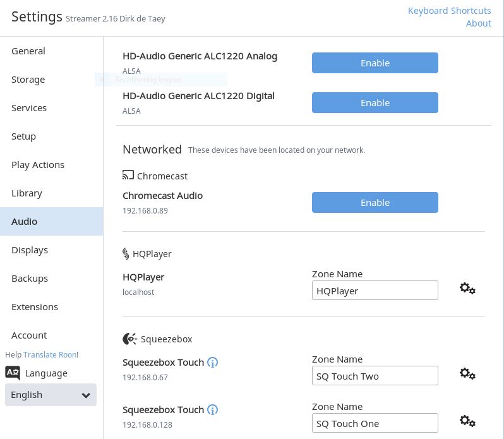Click the Chromecast cast icon
The width and height of the screenshot is (504, 439).
pyautogui.click(x=128, y=175)
